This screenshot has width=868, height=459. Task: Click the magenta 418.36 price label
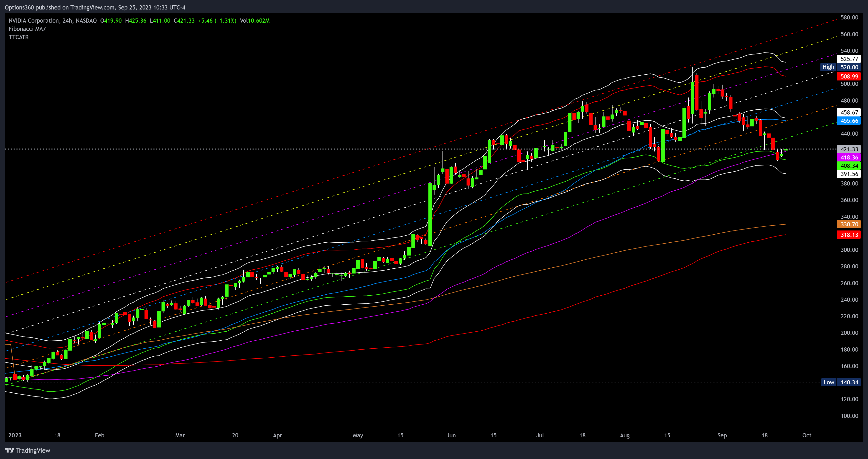click(849, 158)
